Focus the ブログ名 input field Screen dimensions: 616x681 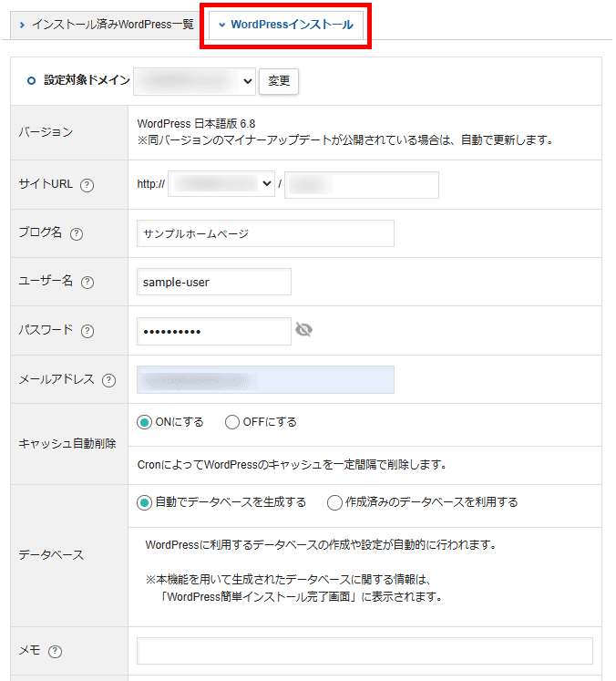[x=266, y=233]
